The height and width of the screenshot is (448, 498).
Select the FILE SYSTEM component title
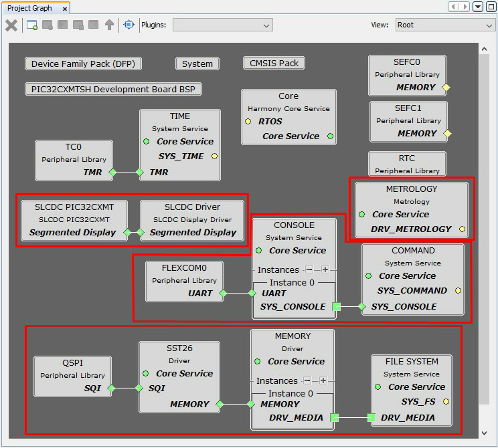tap(412, 362)
